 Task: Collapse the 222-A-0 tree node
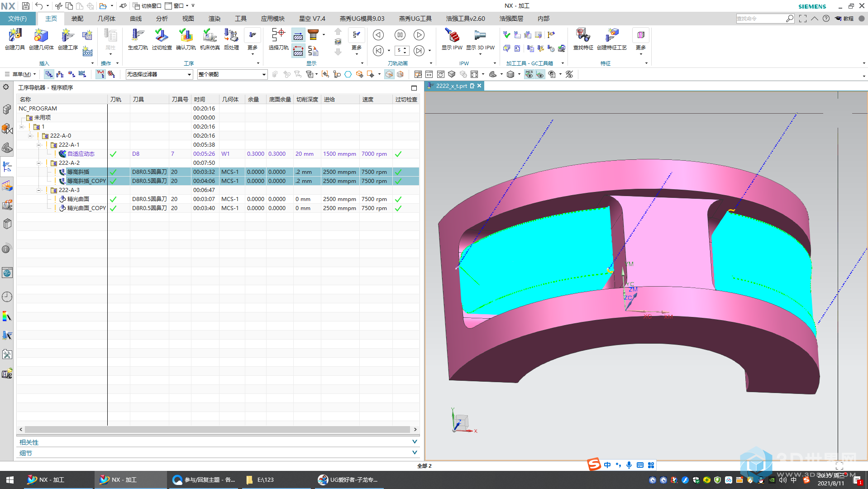coord(30,136)
